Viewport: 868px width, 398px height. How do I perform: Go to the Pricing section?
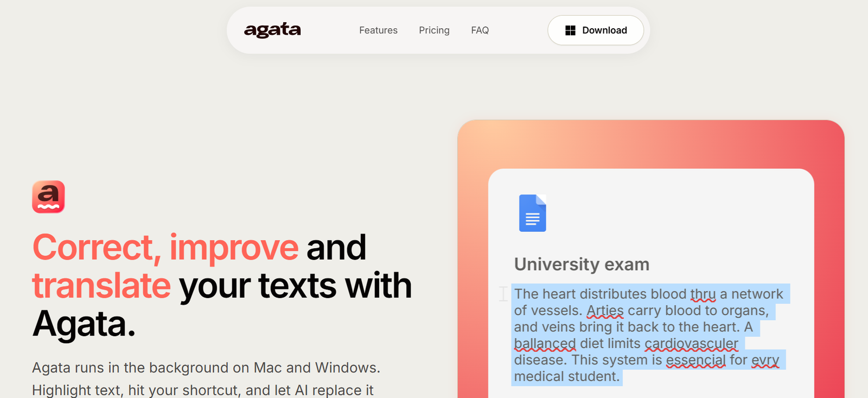(434, 30)
